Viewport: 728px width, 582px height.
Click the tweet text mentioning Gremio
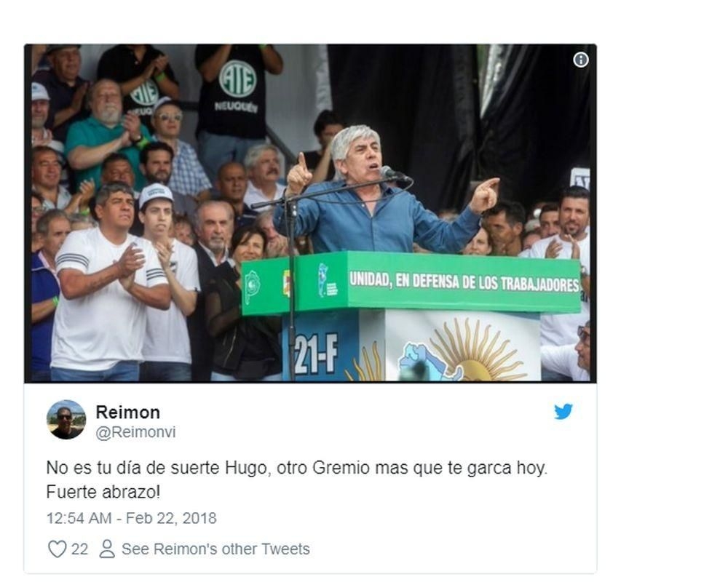pos(297,467)
